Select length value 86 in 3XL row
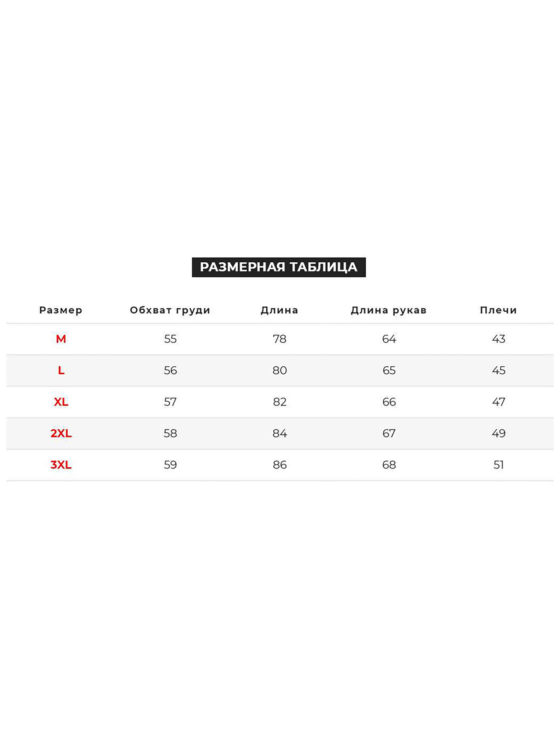This screenshot has height=747, width=560. pyautogui.click(x=280, y=465)
